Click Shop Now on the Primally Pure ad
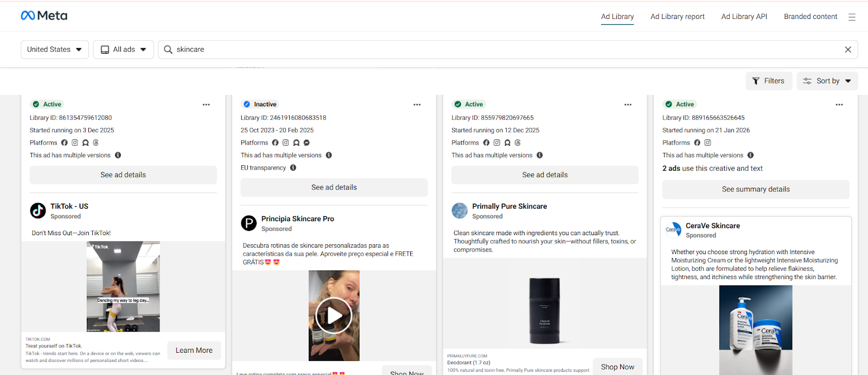 click(x=617, y=367)
